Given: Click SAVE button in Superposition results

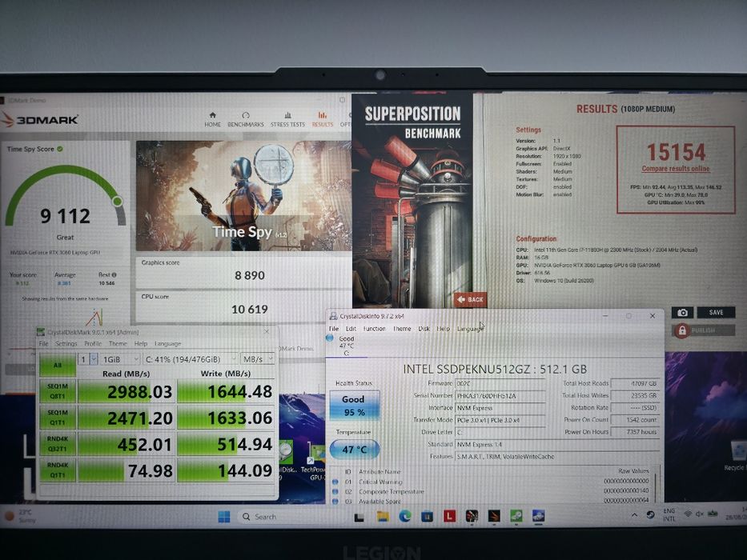Looking at the screenshot, I should 716,312.
